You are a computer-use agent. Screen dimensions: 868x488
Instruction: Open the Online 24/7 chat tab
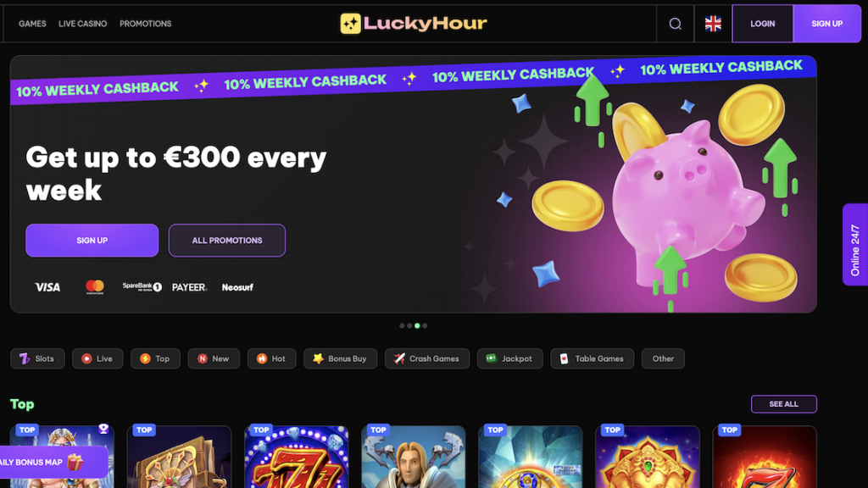(x=855, y=245)
